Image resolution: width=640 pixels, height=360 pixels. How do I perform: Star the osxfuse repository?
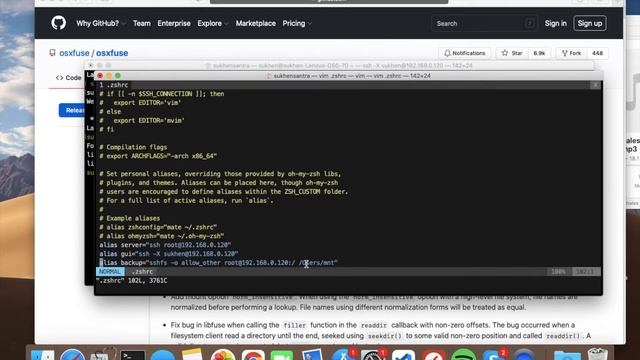pos(512,53)
